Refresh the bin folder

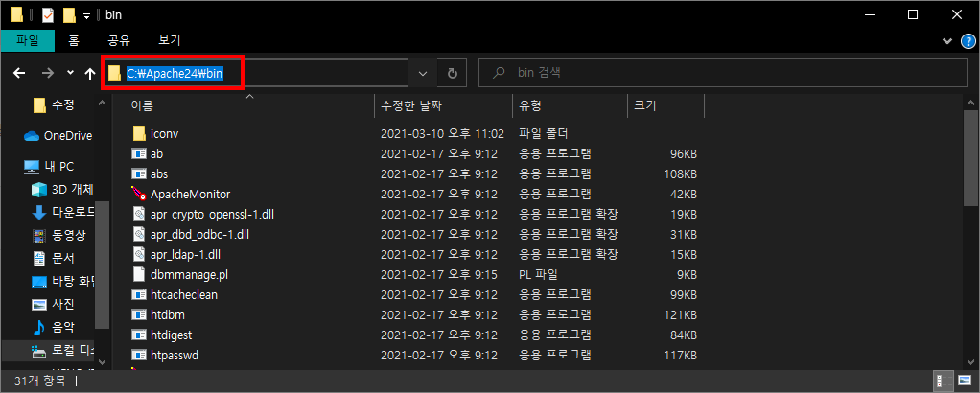coord(453,73)
